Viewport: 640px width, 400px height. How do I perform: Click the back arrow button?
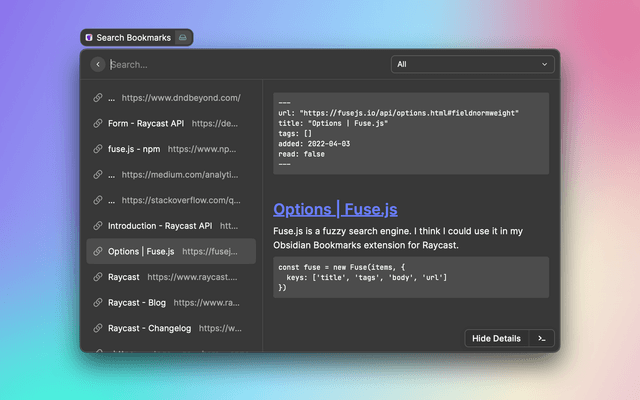(97, 64)
